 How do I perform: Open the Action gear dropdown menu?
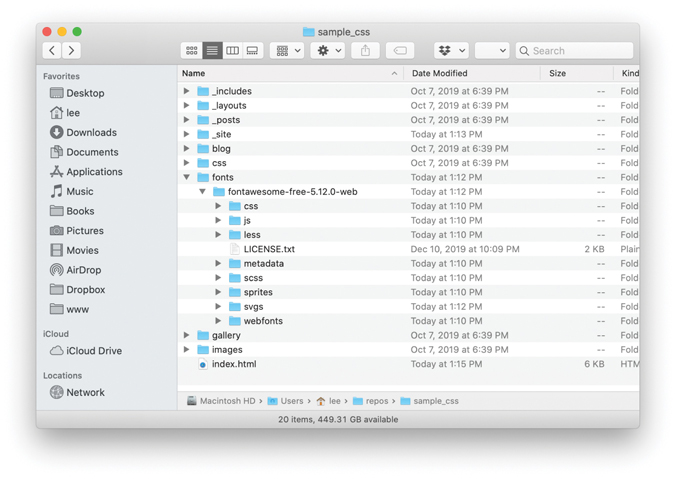327,50
